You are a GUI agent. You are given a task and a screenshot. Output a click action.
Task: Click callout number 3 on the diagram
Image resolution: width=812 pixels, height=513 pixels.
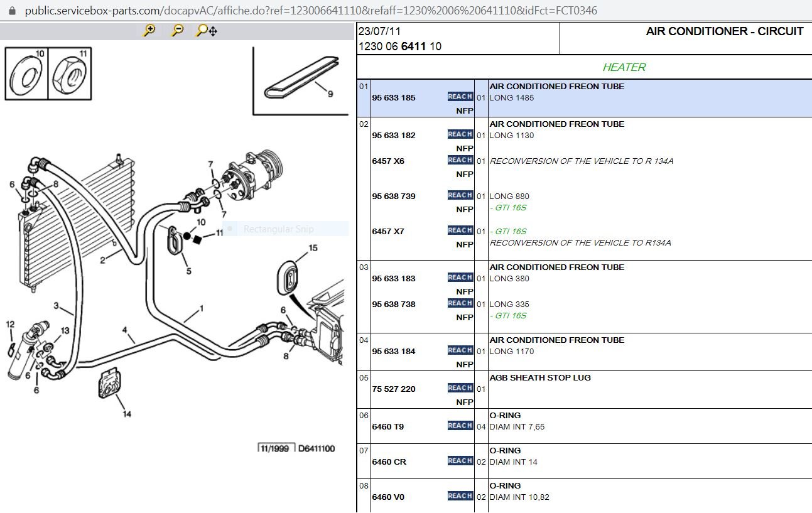pos(56,306)
